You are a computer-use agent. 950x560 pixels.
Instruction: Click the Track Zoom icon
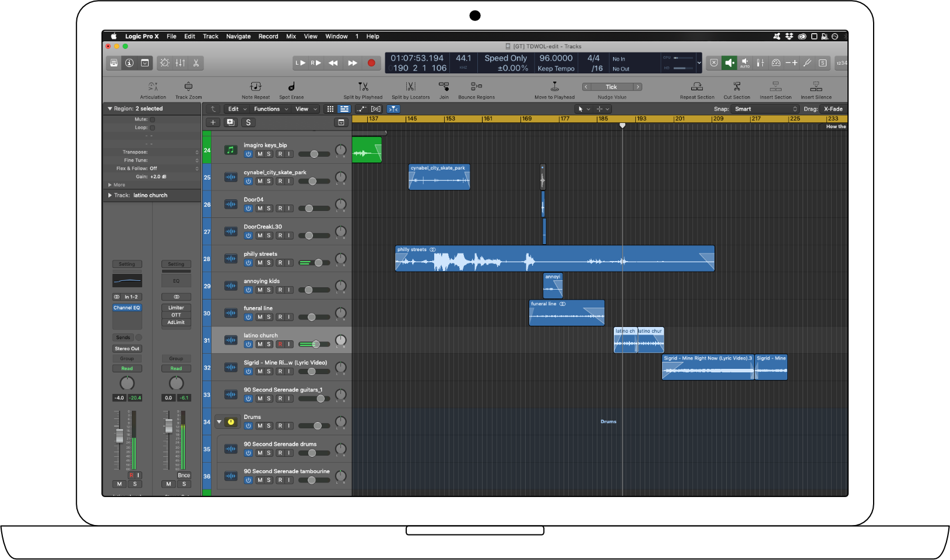point(188,87)
